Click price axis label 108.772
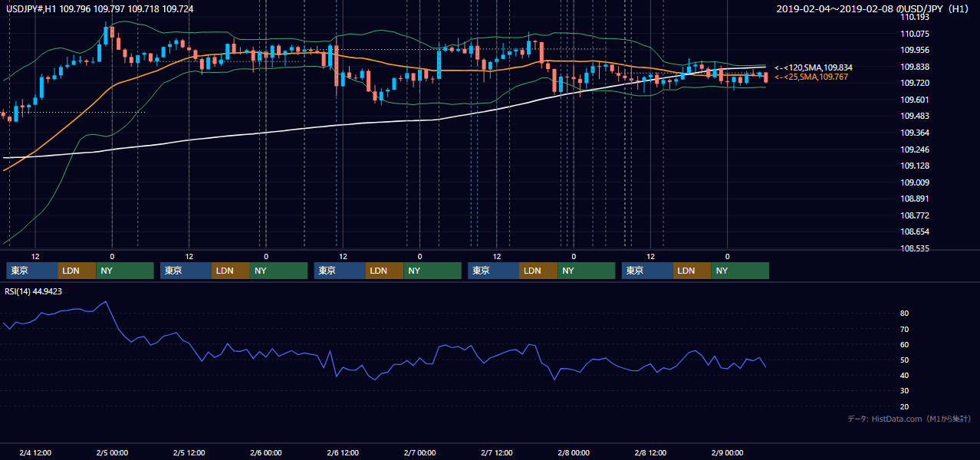980x460 pixels. (x=915, y=215)
